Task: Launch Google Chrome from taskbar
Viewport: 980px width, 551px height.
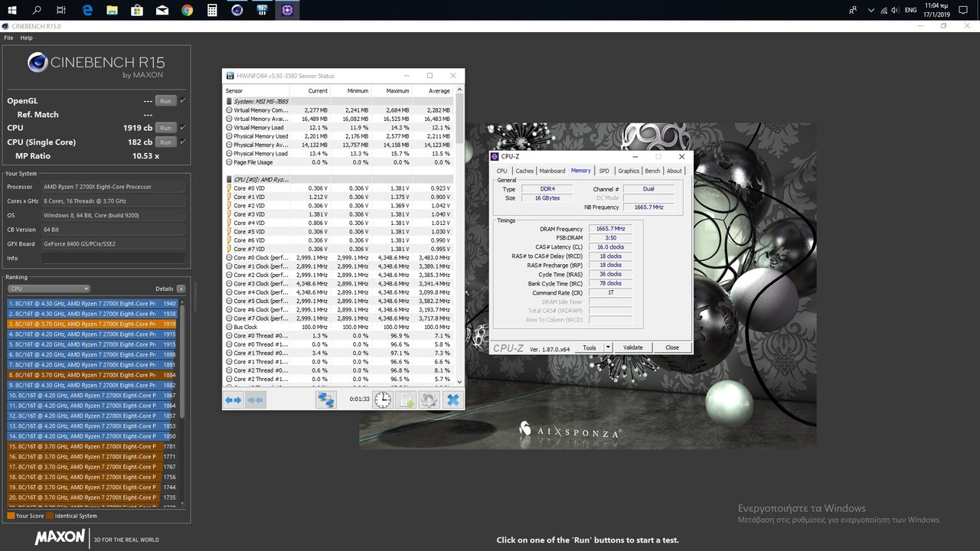Action: (x=188, y=10)
